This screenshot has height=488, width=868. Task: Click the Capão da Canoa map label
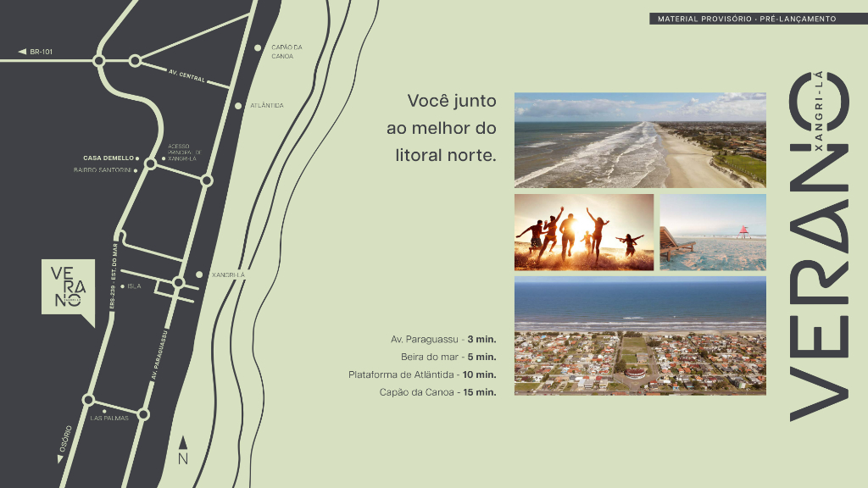pyautogui.click(x=287, y=52)
